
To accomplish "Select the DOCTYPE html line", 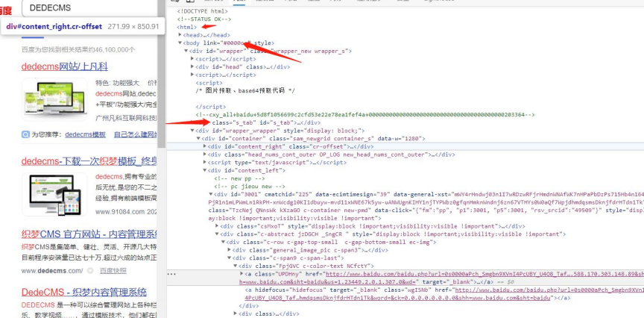I will 202,11.
